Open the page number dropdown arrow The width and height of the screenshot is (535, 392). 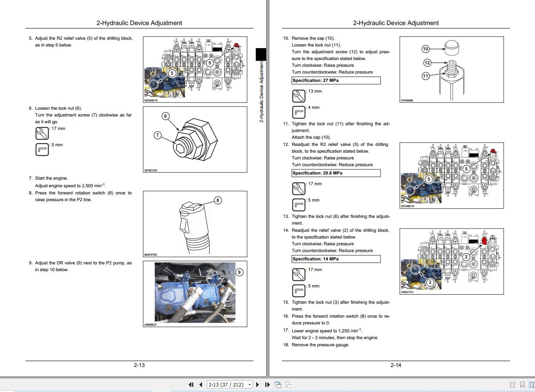[x=249, y=384]
